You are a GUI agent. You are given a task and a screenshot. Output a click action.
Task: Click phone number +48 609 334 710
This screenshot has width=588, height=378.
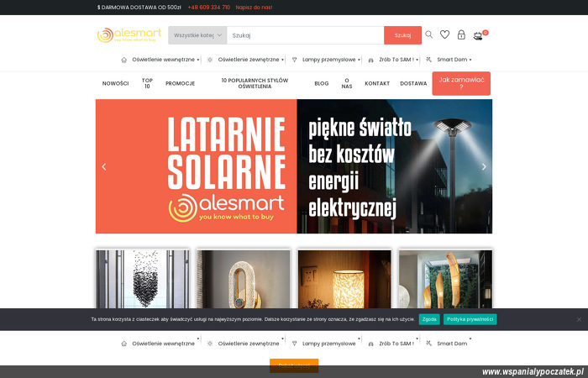pos(209,8)
